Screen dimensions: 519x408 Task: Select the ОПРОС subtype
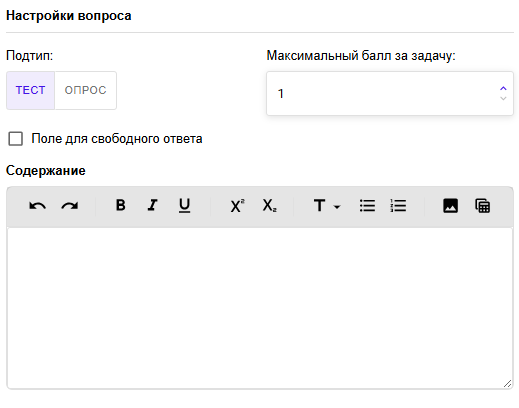[85, 90]
